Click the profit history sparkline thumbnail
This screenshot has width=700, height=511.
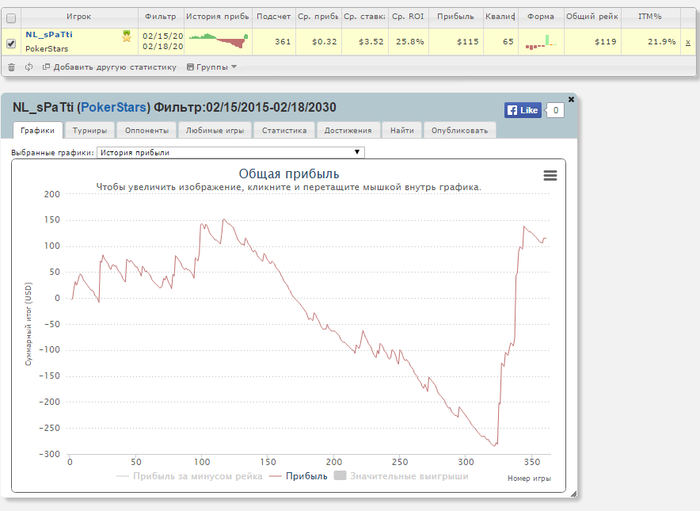218,41
